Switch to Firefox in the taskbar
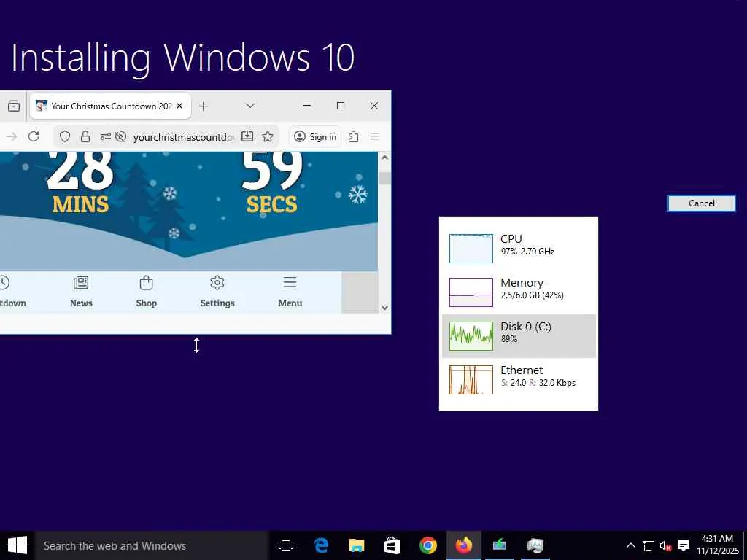The height and width of the screenshot is (560, 747). click(463, 545)
